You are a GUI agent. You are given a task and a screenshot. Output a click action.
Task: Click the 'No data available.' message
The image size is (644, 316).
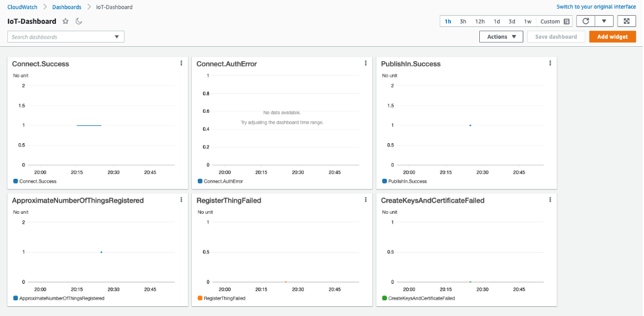(x=281, y=112)
